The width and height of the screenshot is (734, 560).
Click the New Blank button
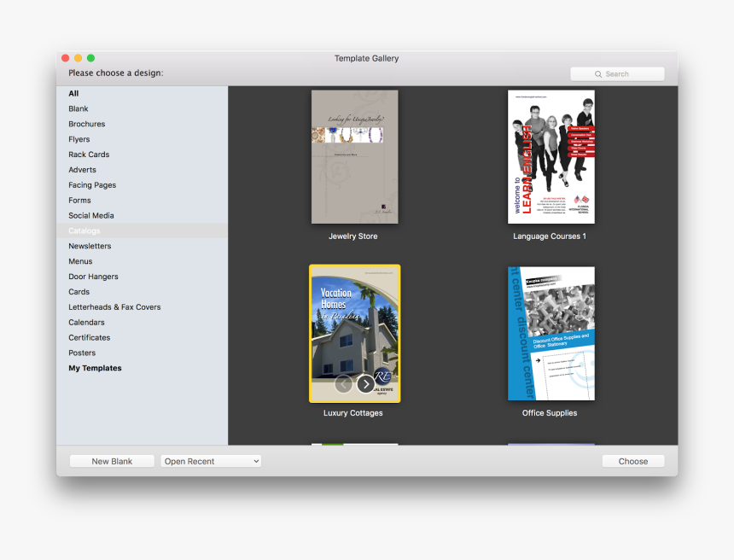112,461
